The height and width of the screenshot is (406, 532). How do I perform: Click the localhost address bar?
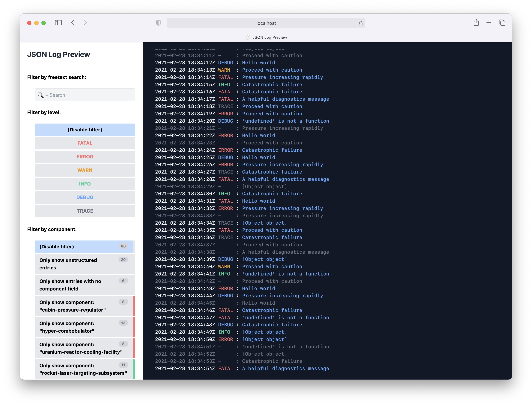coord(266,23)
